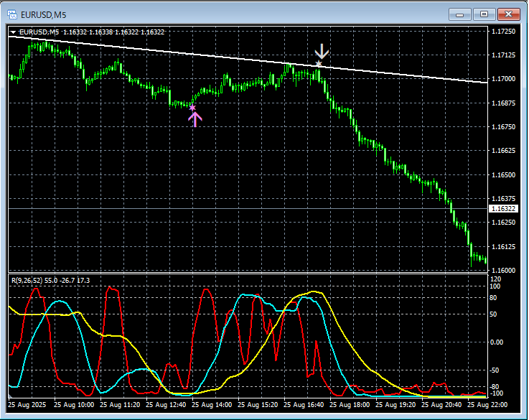
Task: Minimize the EURUSD,M5 chart window
Action: 460,14
